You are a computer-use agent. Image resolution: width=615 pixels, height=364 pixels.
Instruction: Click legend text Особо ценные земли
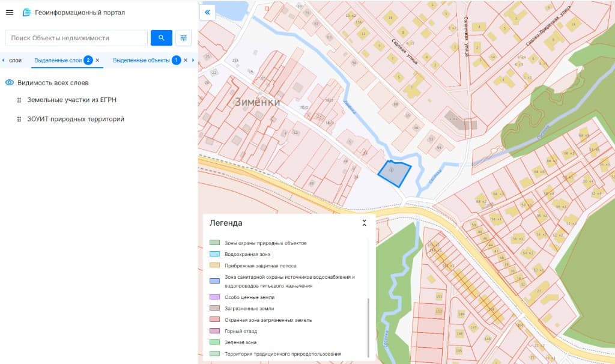249,297
